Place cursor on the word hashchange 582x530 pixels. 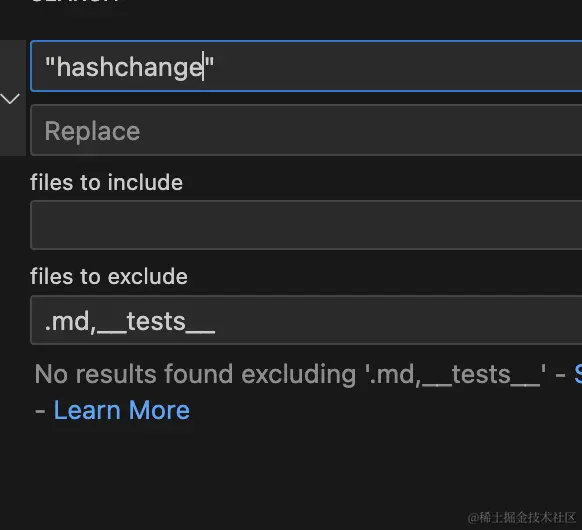(x=130, y=68)
